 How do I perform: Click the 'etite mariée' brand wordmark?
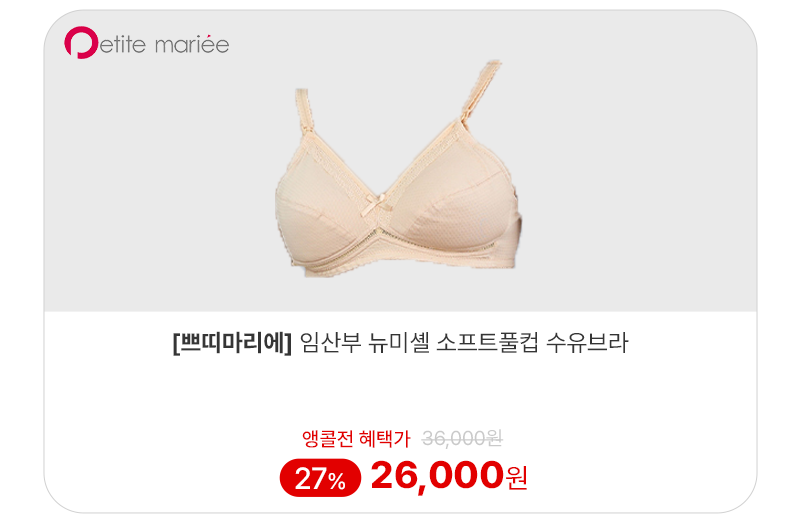pyautogui.click(x=164, y=44)
